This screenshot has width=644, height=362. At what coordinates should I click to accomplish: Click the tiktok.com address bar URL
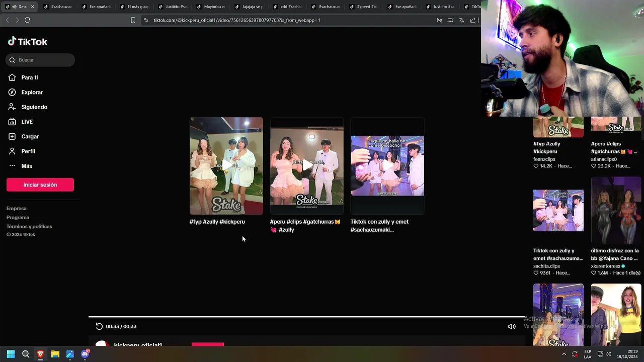pos(236,20)
